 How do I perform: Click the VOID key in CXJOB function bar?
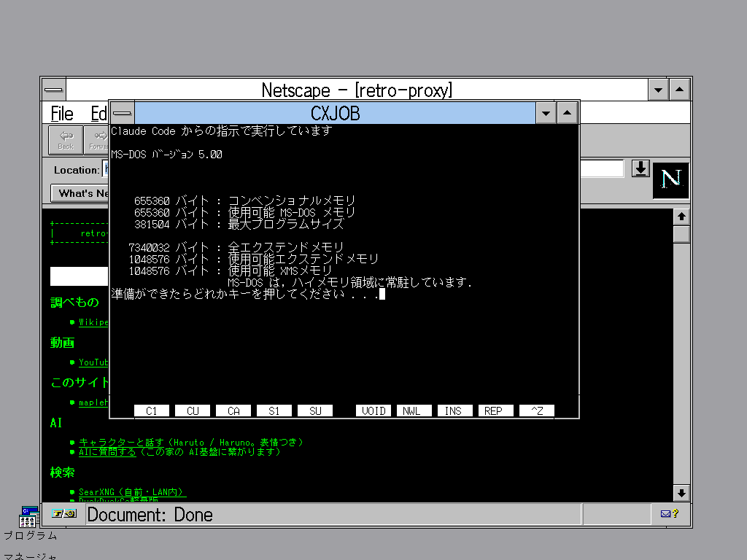pyautogui.click(x=373, y=411)
